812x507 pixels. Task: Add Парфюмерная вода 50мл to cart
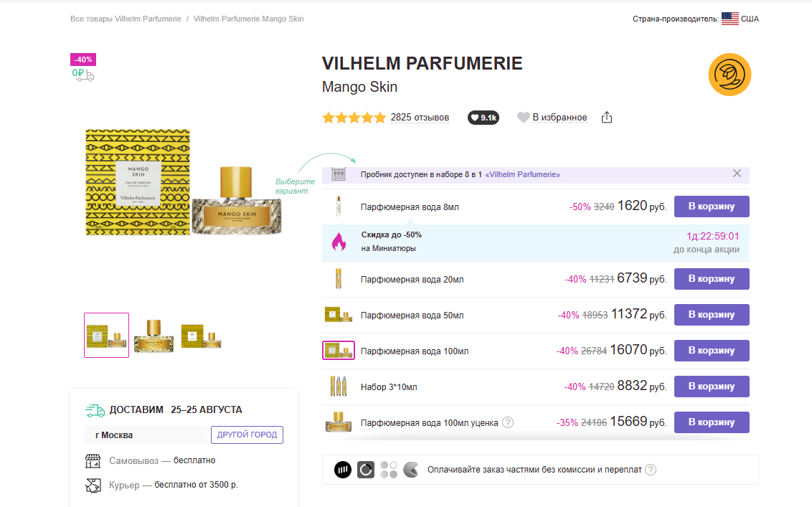coord(712,314)
